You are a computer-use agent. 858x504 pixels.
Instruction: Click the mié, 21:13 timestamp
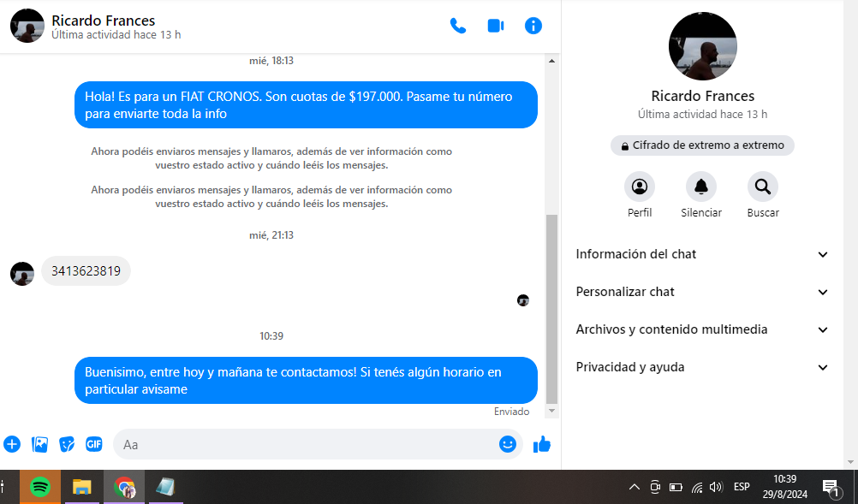tap(271, 235)
